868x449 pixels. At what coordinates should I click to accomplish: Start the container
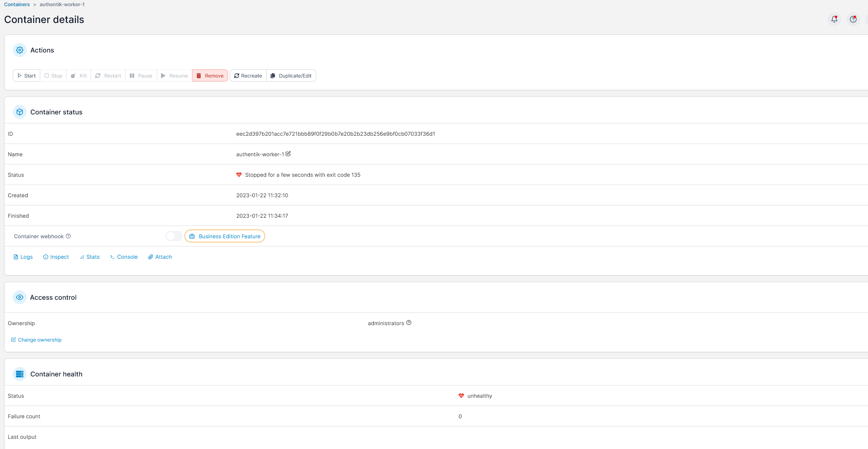pos(27,76)
